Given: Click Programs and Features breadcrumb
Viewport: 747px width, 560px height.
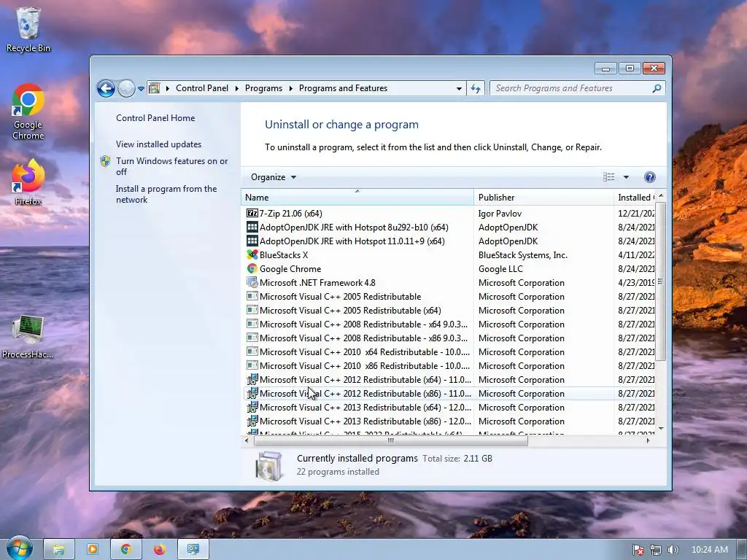Looking at the screenshot, I should click(343, 88).
